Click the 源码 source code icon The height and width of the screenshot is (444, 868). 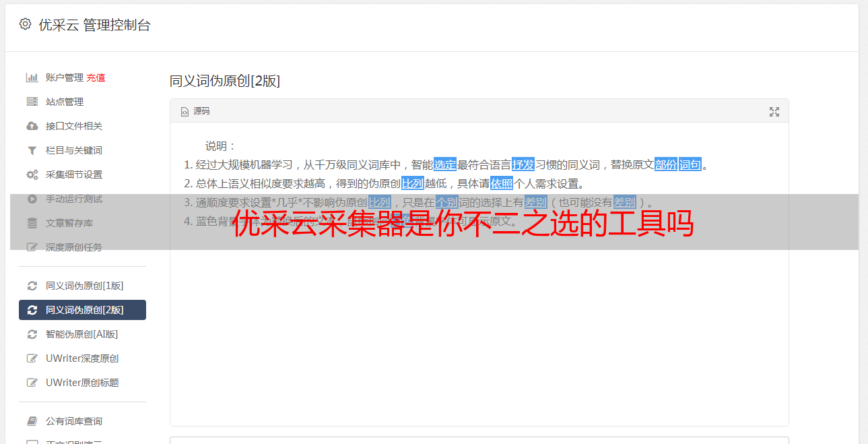(x=185, y=112)
